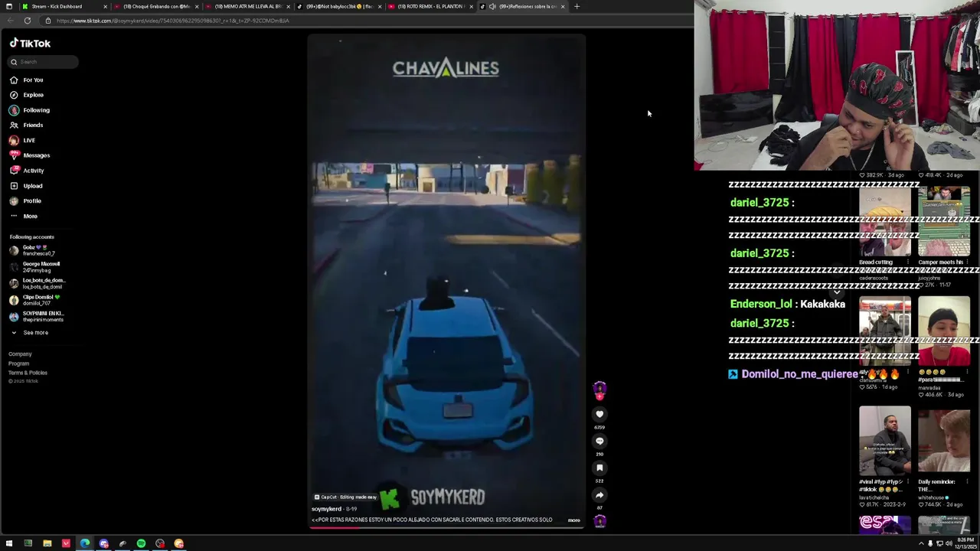Open the Friends sidebar icon

point(14,125)
